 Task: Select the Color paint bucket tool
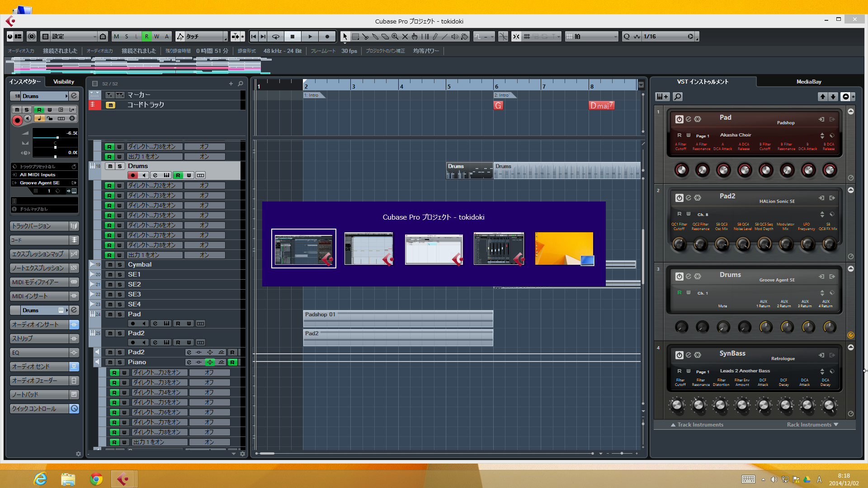pyautogui.click(x=465, y=37)
